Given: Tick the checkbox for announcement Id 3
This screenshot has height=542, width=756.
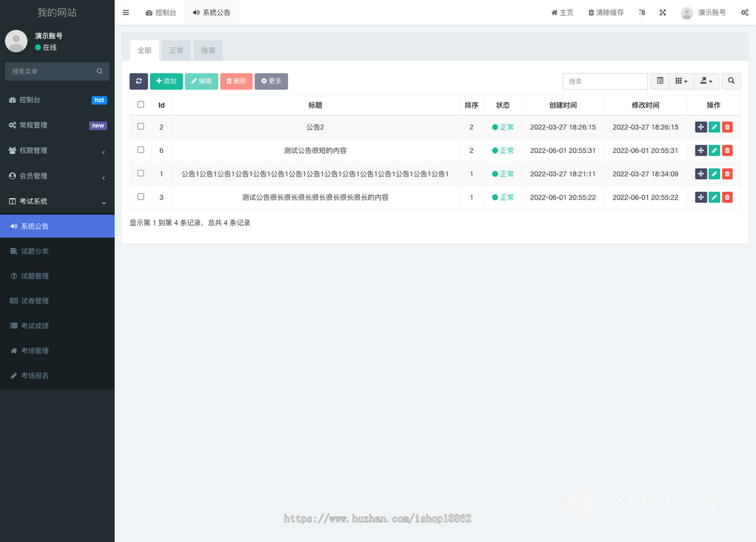Looking at the screenshot, I should click(140, 197).
